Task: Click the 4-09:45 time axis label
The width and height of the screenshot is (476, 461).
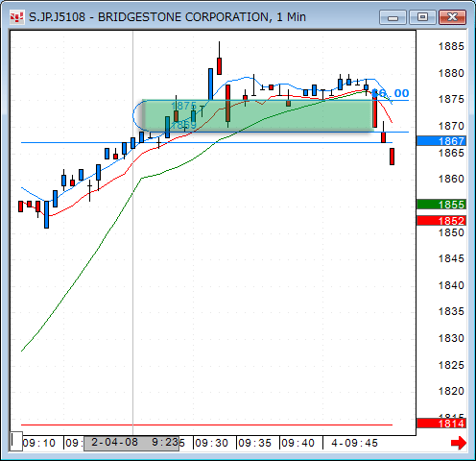Action: coord(354,443)
